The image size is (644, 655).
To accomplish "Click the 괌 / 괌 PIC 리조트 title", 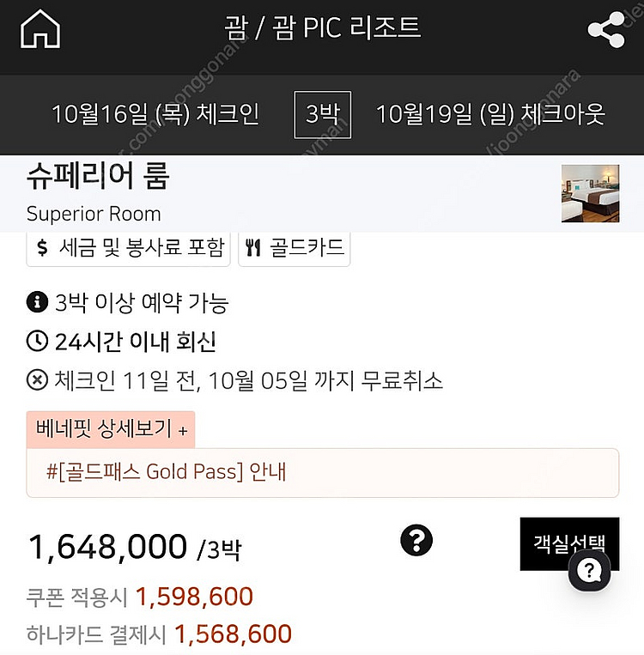I will [321, 27].
